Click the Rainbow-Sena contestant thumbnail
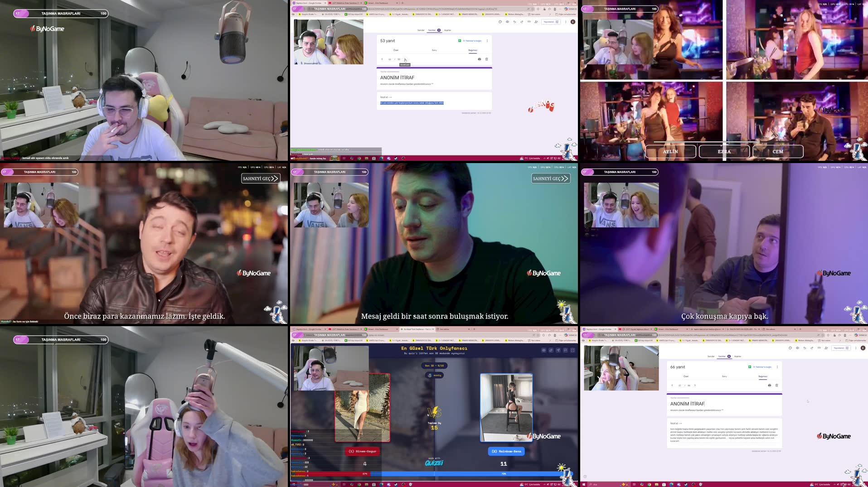Image resolution: width=868 pixels, height=487 pixels. point(506,407)
